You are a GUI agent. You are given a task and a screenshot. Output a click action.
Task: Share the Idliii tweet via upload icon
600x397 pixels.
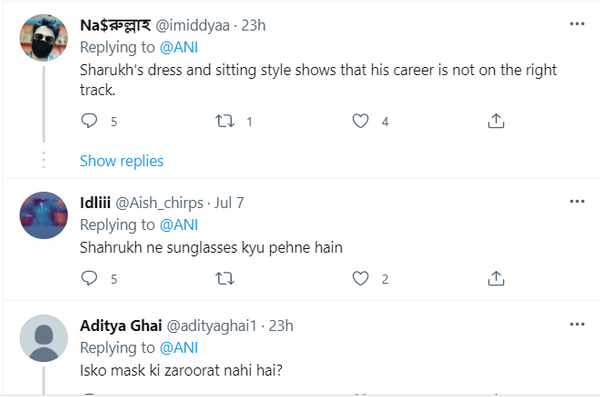[496, 278]
